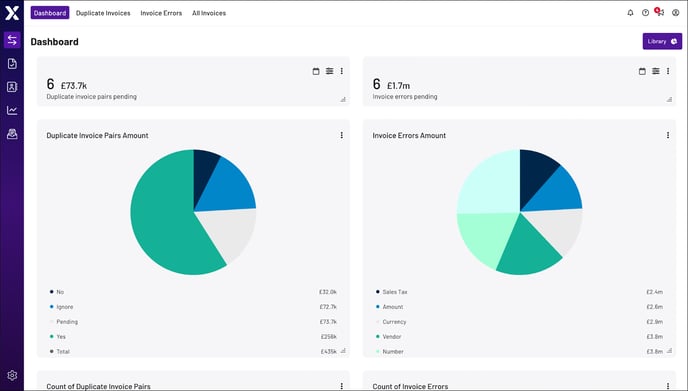Viewport: 688px width, 391px height.
Task: Open the notifications bell
Action: [630, 13]
